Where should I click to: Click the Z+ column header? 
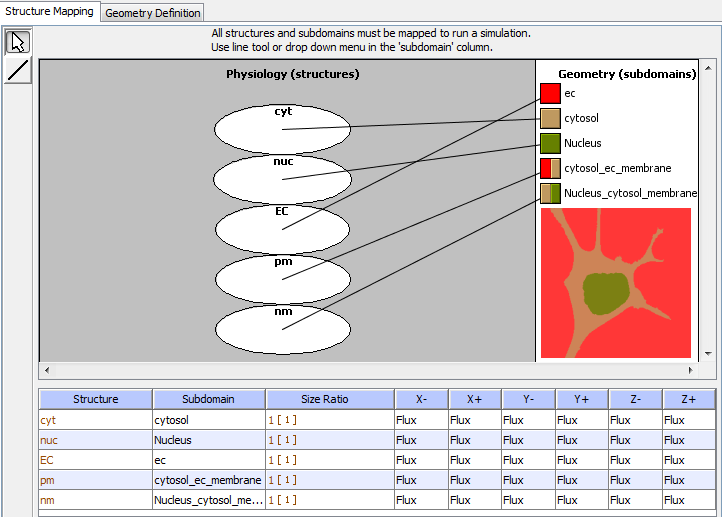[x=689, y=399]
